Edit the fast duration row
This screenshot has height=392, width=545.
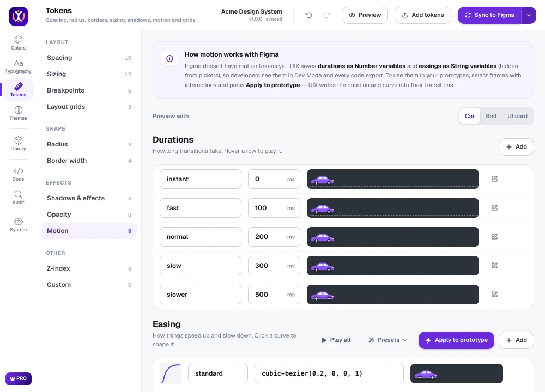pos(495,207)
